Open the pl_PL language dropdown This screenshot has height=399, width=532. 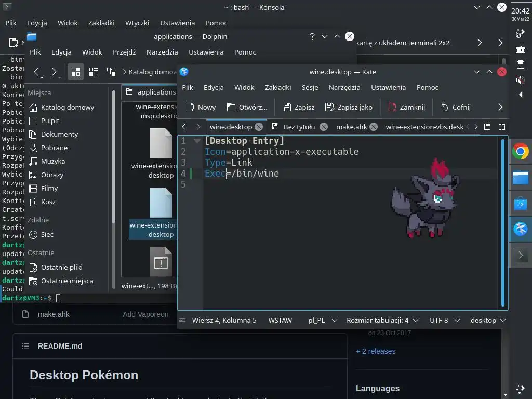[x=322, y=320]
